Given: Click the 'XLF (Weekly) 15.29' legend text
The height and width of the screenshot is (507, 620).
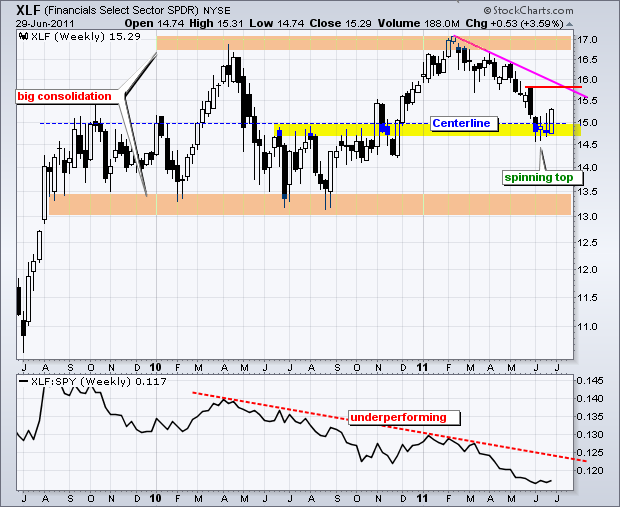Looking at the screenshot, I should pos(85,37).
